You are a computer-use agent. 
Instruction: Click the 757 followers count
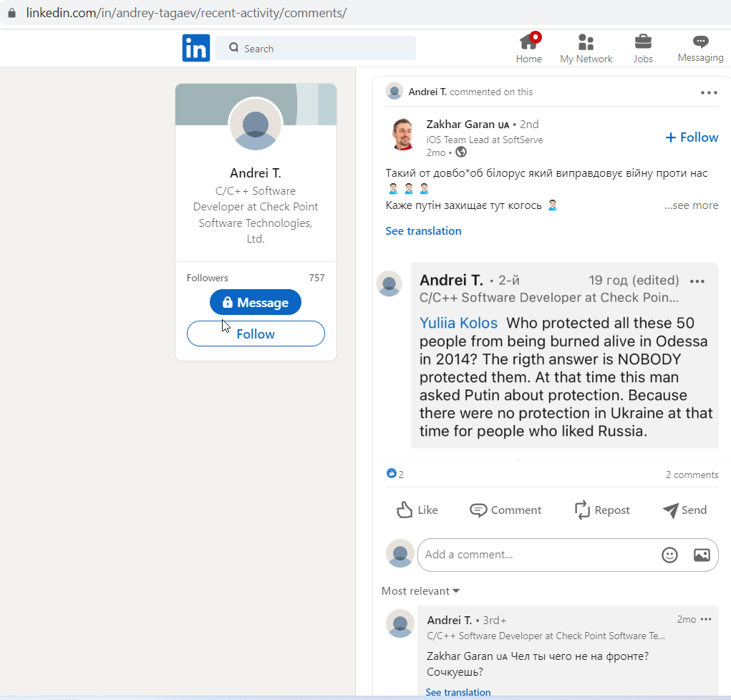click(316, 278)
